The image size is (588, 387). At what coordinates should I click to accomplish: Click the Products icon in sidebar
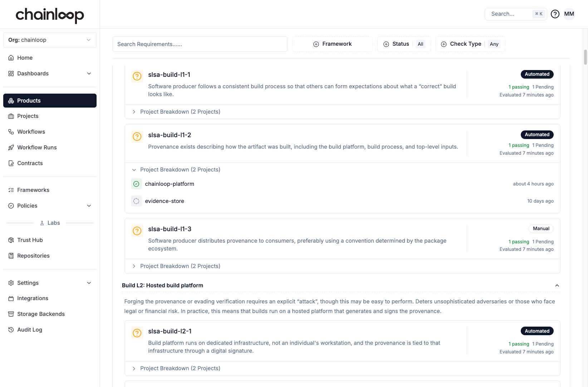pyautogui.click(x=11, y=101)
